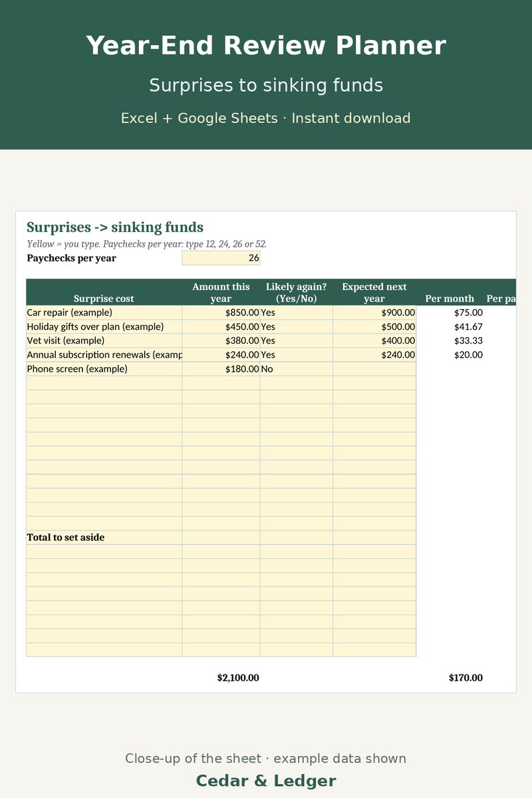Click the $900.00 expected next year cell
This screenshot has width=532, height=798.
(374, 313)
